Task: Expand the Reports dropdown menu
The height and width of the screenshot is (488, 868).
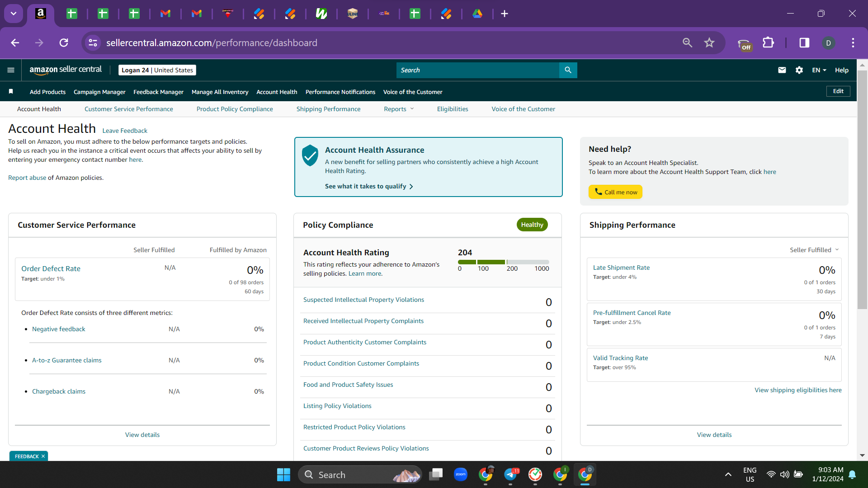Action: (399, 109)
